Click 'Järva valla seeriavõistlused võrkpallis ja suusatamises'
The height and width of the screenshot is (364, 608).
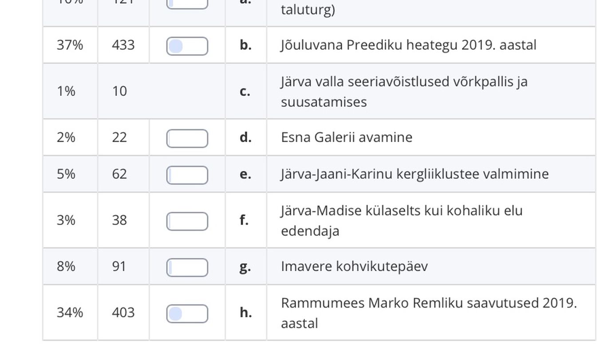point(404,91)
